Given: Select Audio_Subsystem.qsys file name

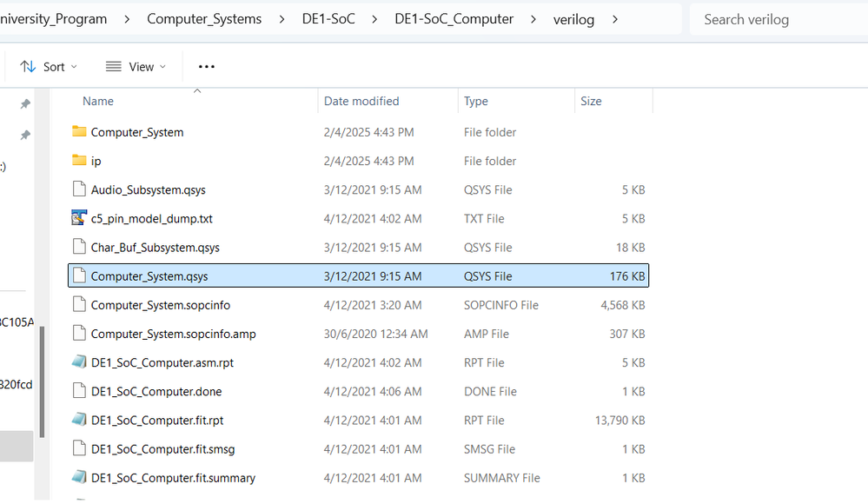Looking at the screenshot, I should click(x=149, y=190).
